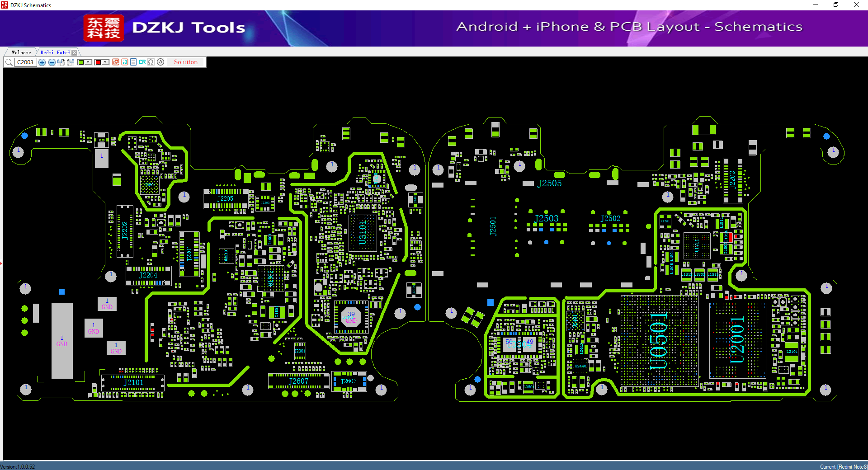Click connector J2203 on the board
The width and height of the screenshot is (868, 470).
click(x=732, y=180)
